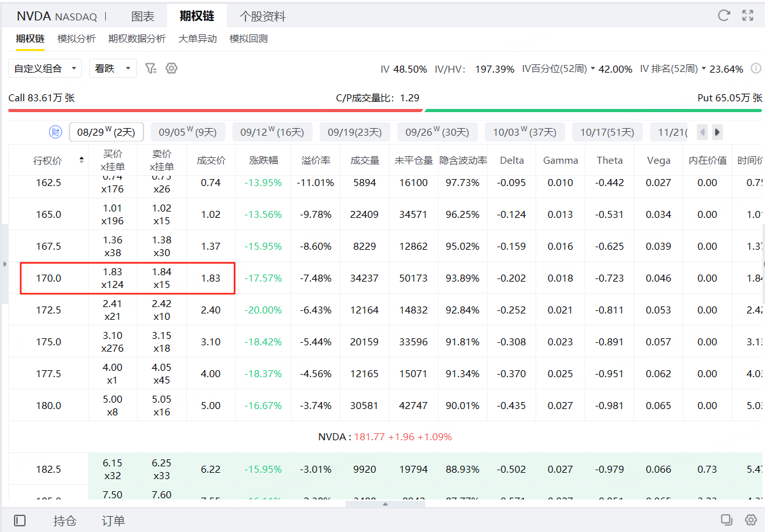The image size is (765, 532).
Task: Open the 自定义组合 dropdown
Action: point(45,68)
